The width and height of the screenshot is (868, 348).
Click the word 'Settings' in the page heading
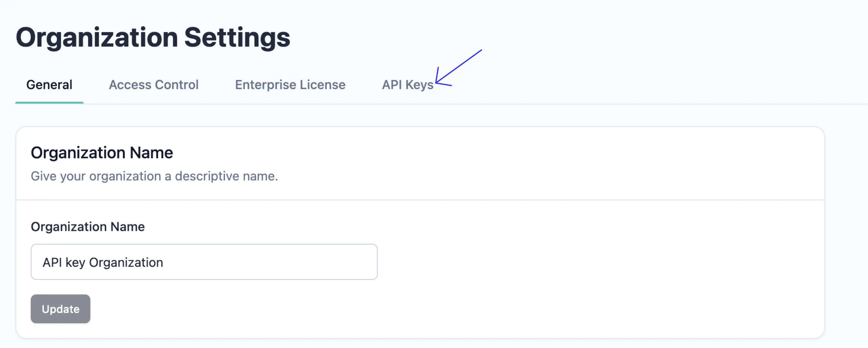pos(237,37)
